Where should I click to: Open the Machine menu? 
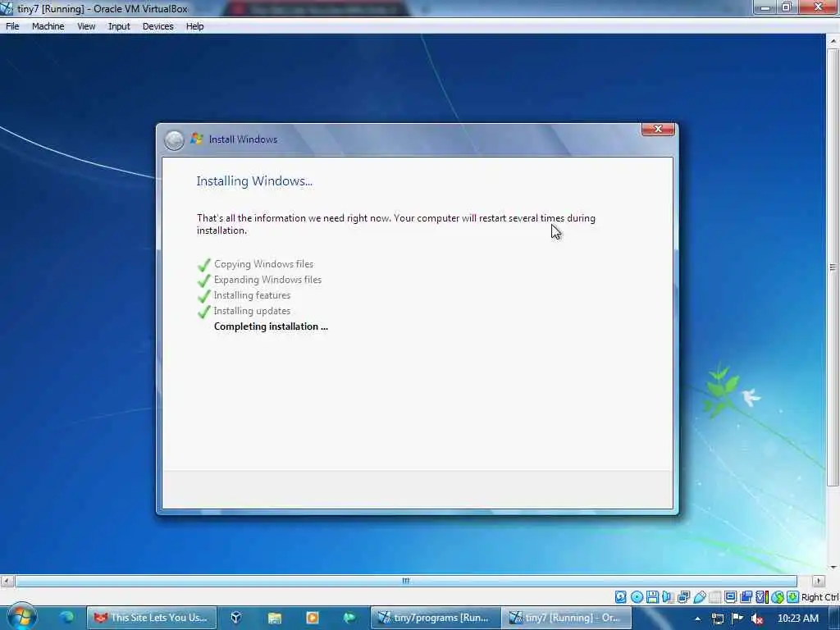[x=48, y=26]
